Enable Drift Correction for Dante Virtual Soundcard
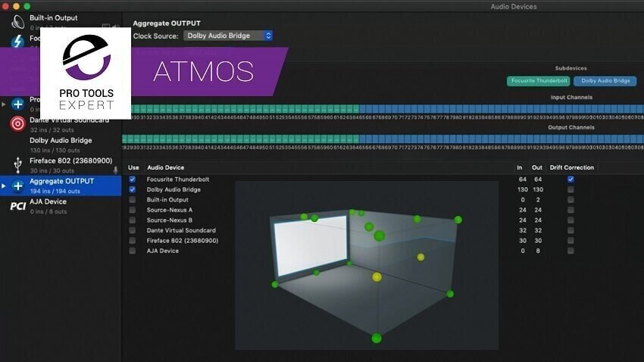Image resolution: width=644 pixels, height=362 pixels. click(571, 231)
